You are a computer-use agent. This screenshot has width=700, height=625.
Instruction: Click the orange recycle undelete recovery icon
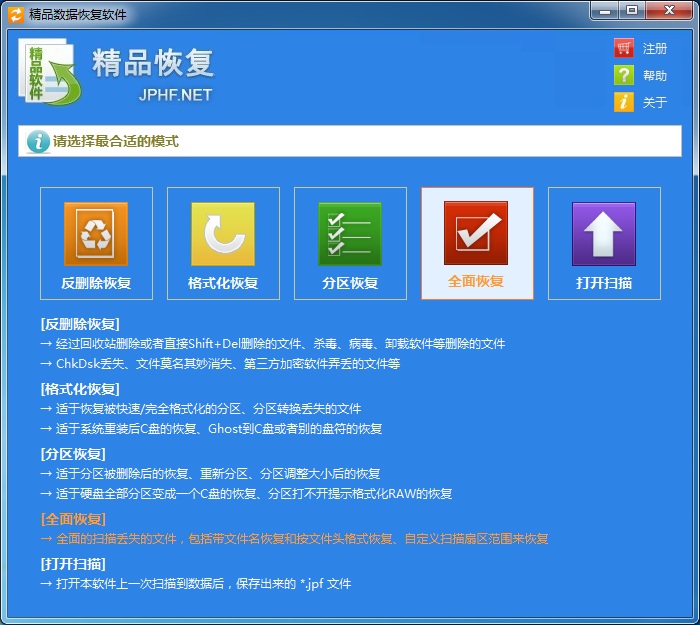(x=96, y=234)
